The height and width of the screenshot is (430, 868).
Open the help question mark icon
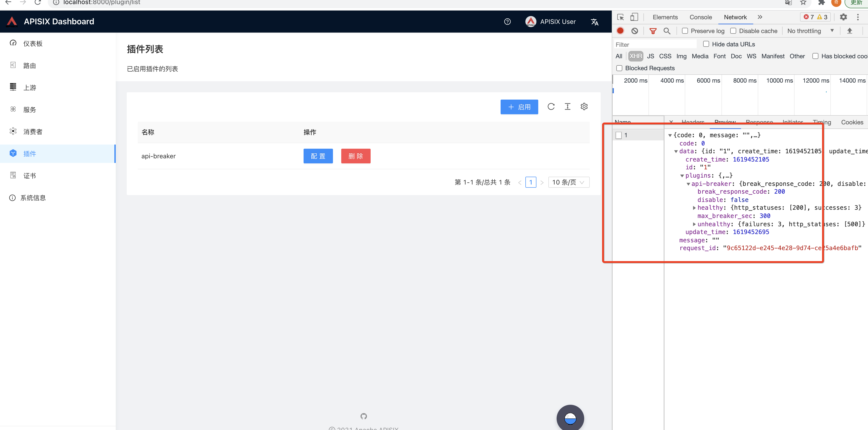pyautogui.click(x=507, y=22)
